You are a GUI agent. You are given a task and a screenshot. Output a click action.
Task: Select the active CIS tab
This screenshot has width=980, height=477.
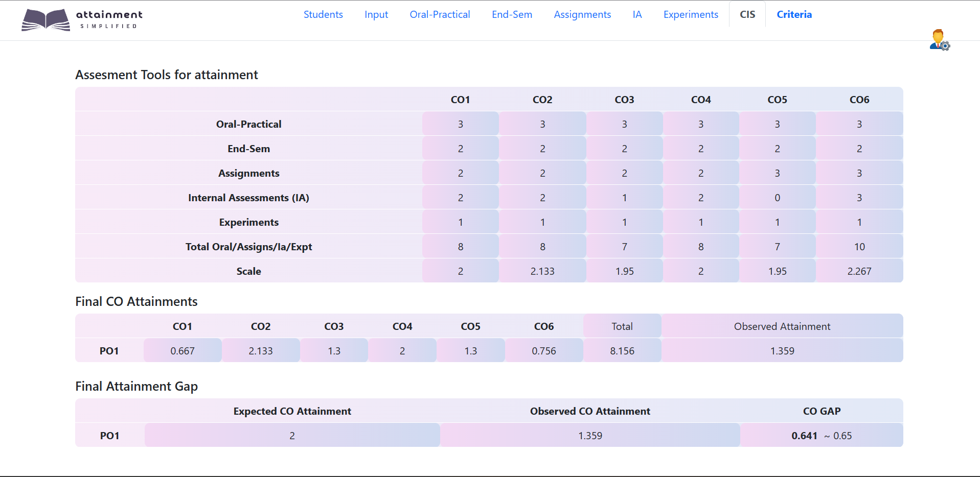747,14
